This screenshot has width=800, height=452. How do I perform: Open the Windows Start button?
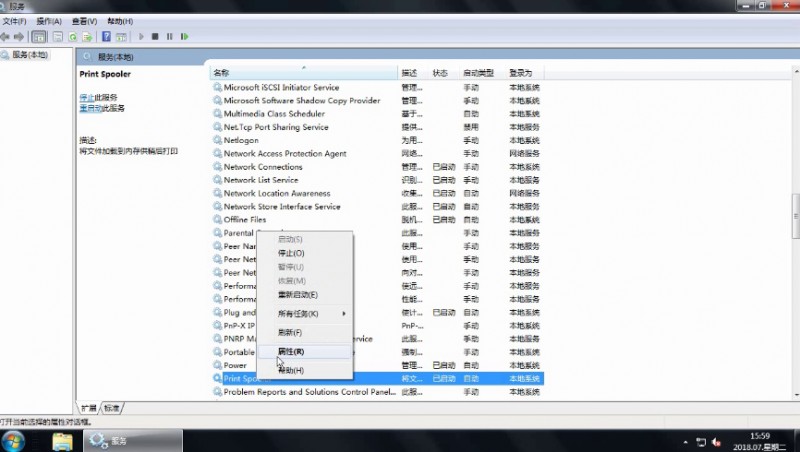tap(12, 441)
